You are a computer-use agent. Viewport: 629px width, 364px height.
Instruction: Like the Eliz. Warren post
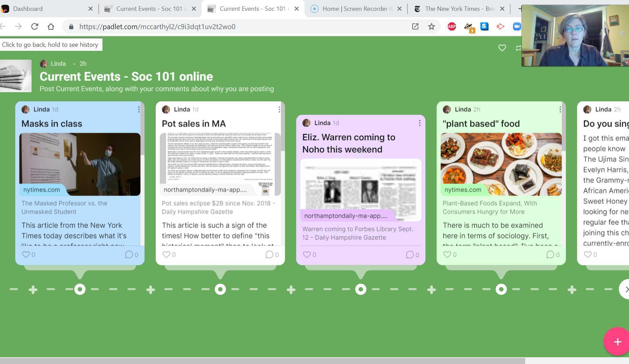[307, 255]
